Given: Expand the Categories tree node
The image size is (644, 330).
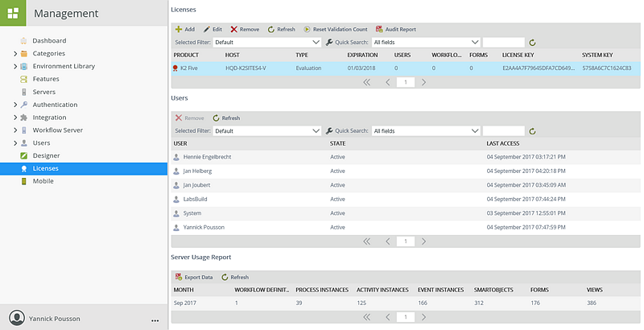Looking at the screenshot, I should (15, 53).
